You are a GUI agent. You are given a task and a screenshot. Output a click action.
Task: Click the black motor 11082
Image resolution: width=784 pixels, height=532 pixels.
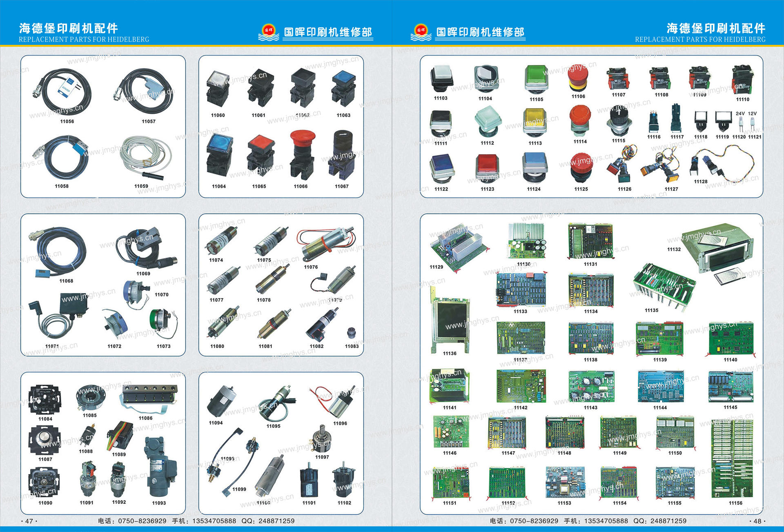point(323,325)
